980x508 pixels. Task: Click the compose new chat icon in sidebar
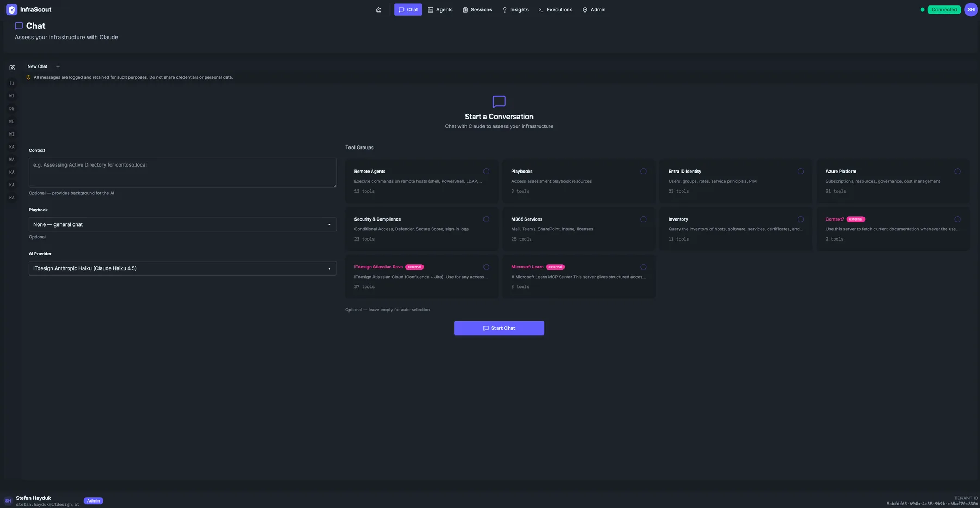coord(12,68)
